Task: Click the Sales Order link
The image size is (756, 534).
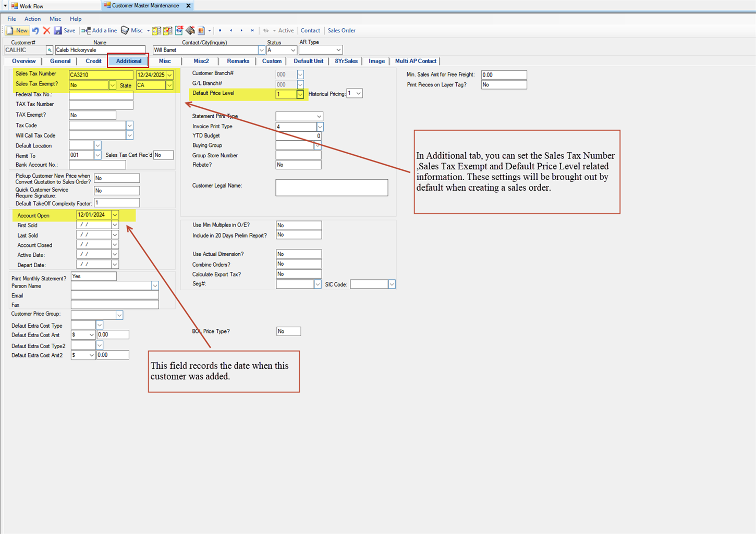Action: tap(342, 30)
